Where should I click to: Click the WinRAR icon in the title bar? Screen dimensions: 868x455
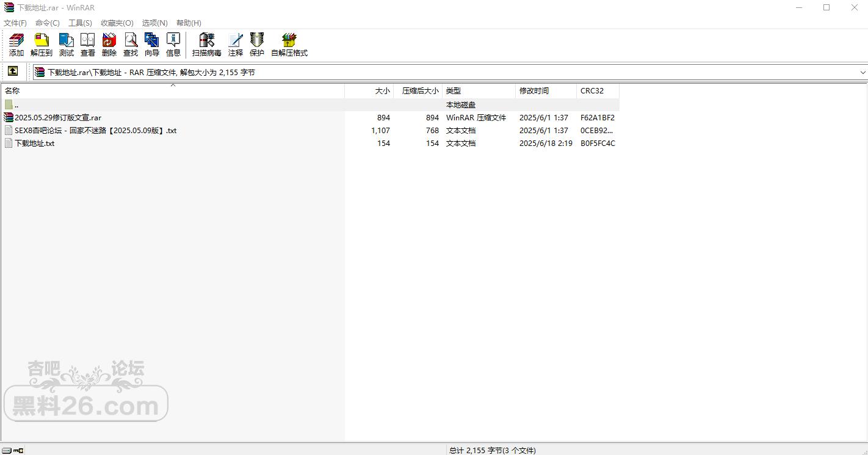click(x=9, y=7)
